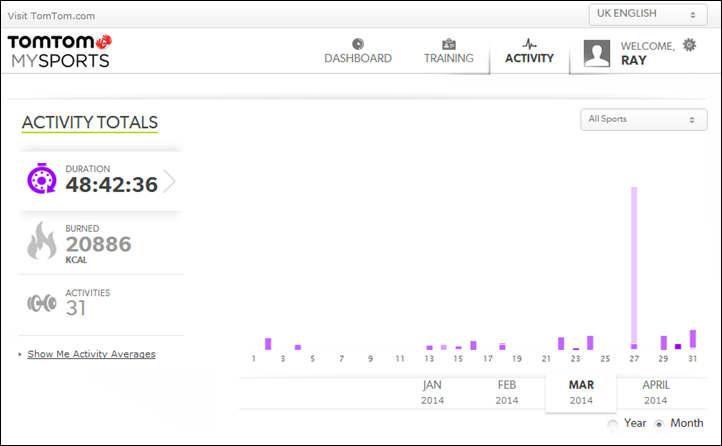Open the Visit TomTom.com link
Screen dimensions: 722x446
coord(51,16)
